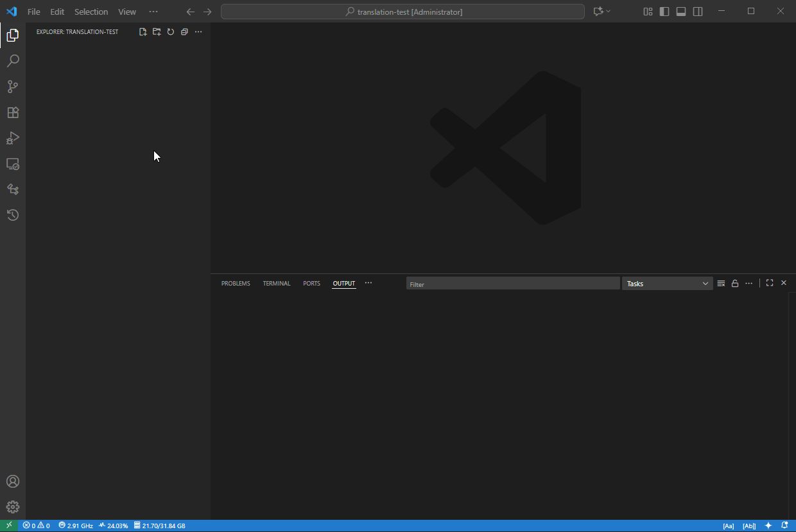Click the 2.91 GHz CPU speed indicator
796x532 pixels.
[x=76, y=526]
